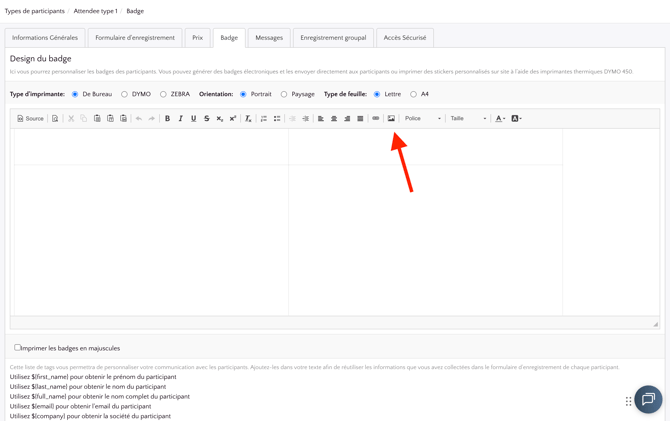The height and width of the screenshot is (421, 670).
Task: Click the Source button in editor
Action: pos(30,119)
